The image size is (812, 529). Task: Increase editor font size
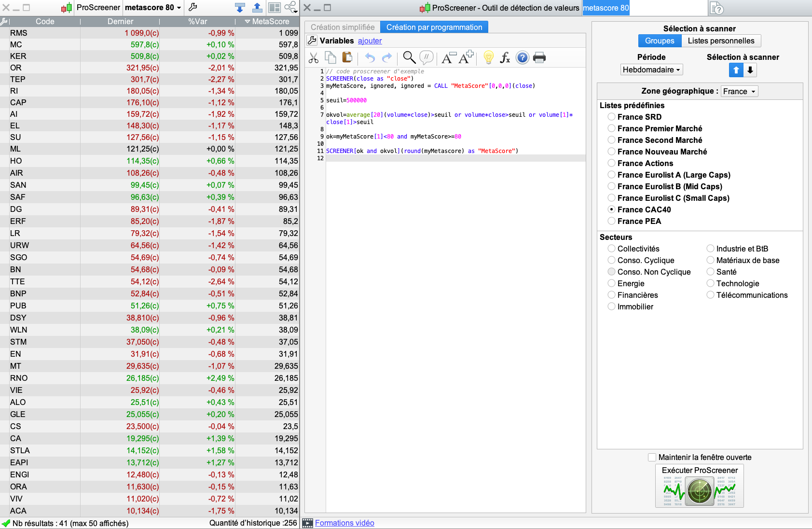click(x=466, y=57)
